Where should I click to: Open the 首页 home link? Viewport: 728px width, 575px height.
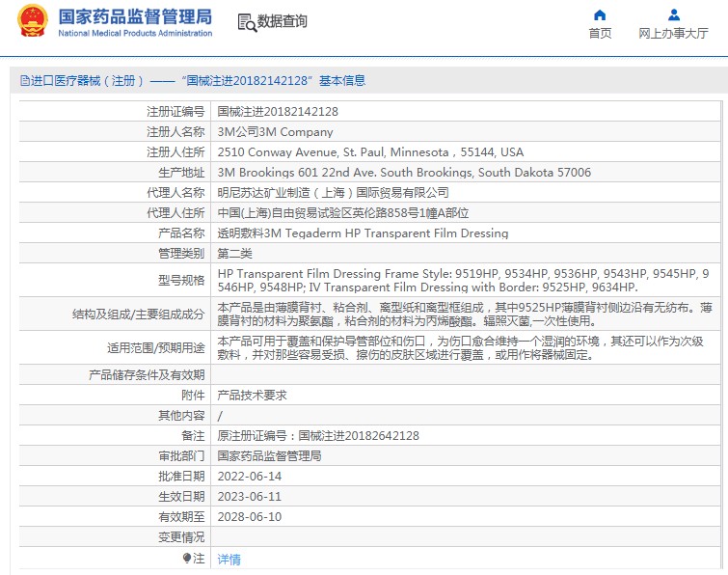(x=600, y=34)
